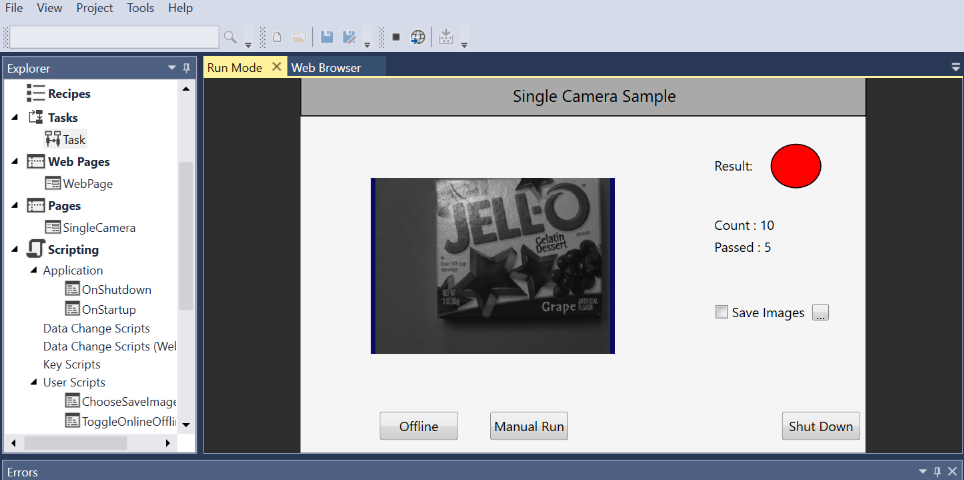Click the download/deploy toolbar icon

446,37
